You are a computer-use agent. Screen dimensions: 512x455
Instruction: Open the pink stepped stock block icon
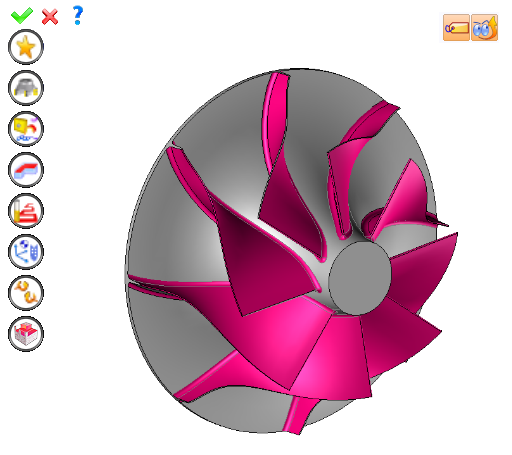[x=26, y=334]
